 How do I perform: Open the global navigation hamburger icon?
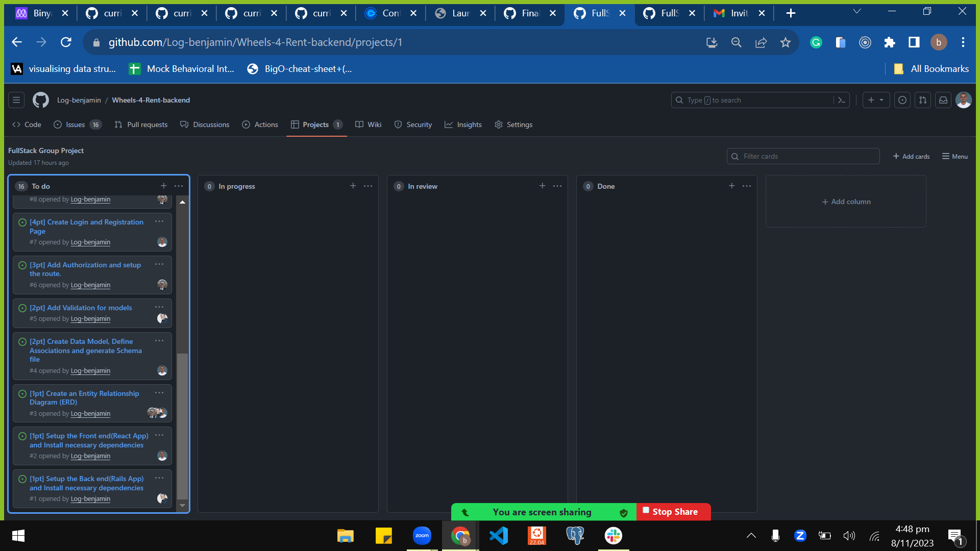[16, 100]
